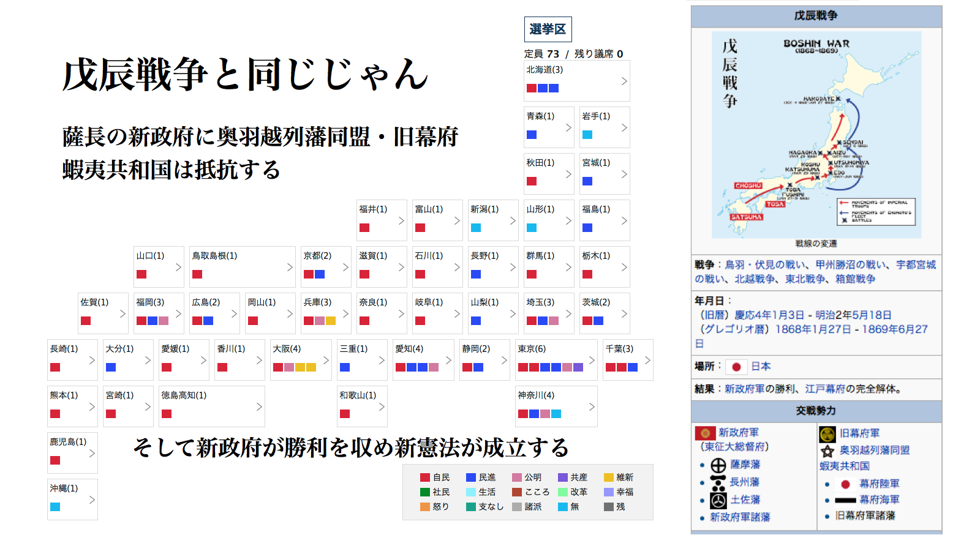Click the 交戦勢力 section header

coord(816,411)
